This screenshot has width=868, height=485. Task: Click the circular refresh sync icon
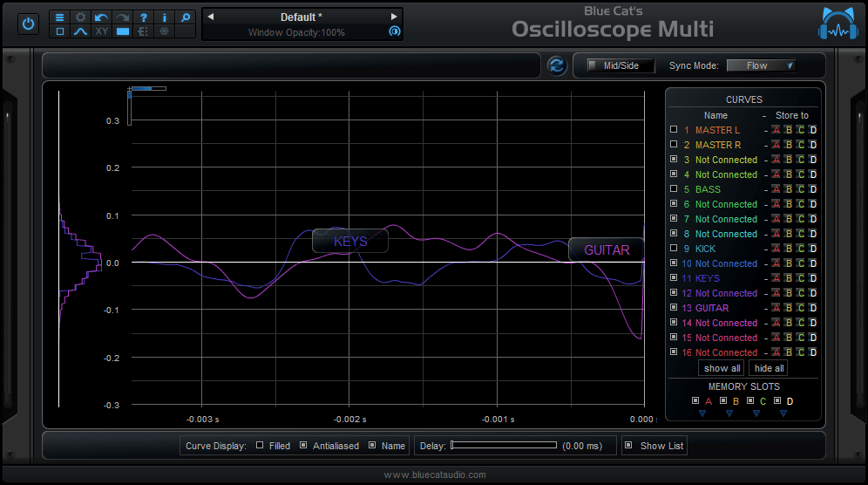(x=557, y=65)
